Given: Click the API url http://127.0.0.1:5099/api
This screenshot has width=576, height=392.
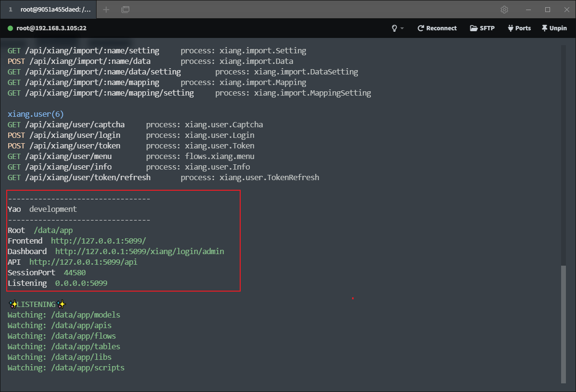Looking at the screenshot, I should click(x=84, y=262).
